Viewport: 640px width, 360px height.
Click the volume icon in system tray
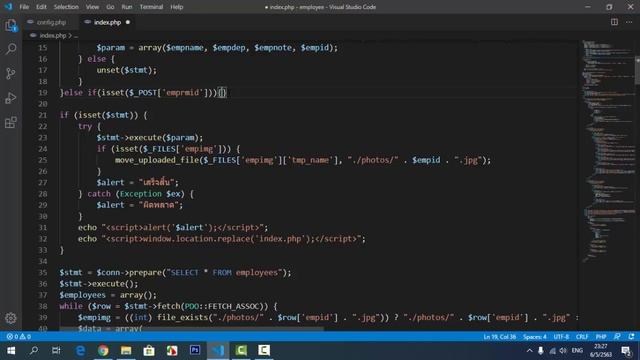[x=563, y=351]
